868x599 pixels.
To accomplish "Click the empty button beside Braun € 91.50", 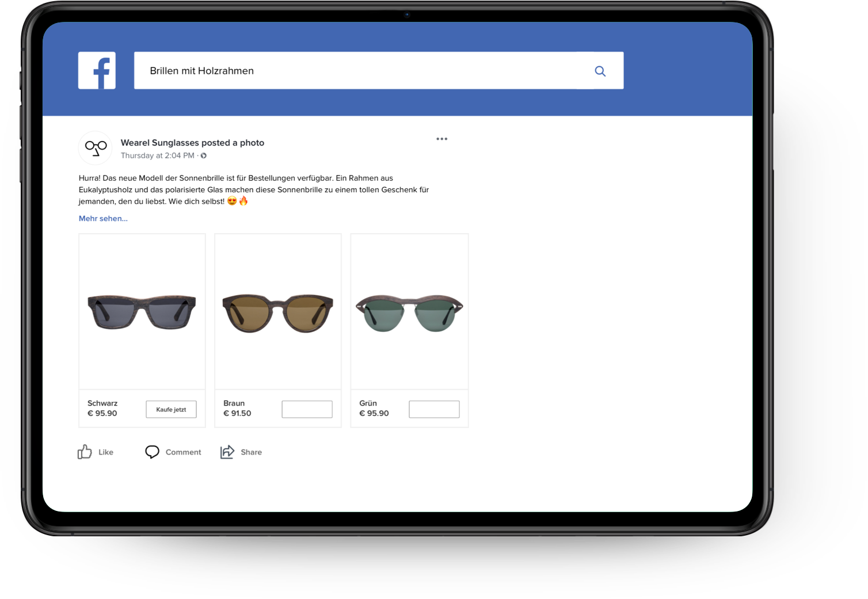I will tap(307, 410).
